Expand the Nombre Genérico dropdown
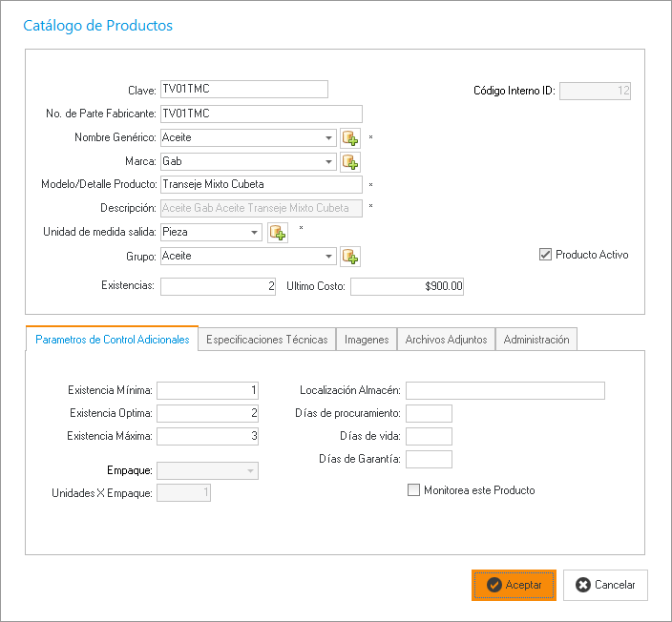Viewport: 672px width, 622px height. pyautogui.click(x=328, y=137)
